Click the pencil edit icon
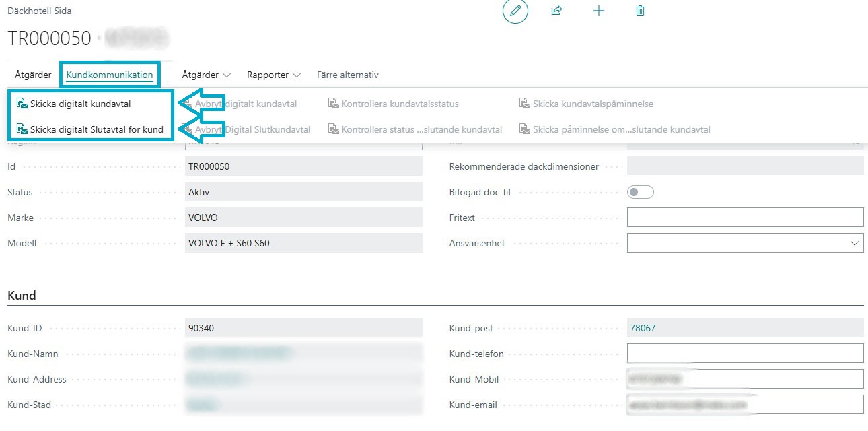 point(515,11)
